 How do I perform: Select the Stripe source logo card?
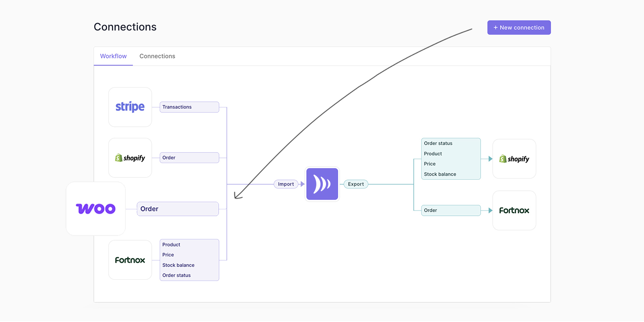click(130, 107)
